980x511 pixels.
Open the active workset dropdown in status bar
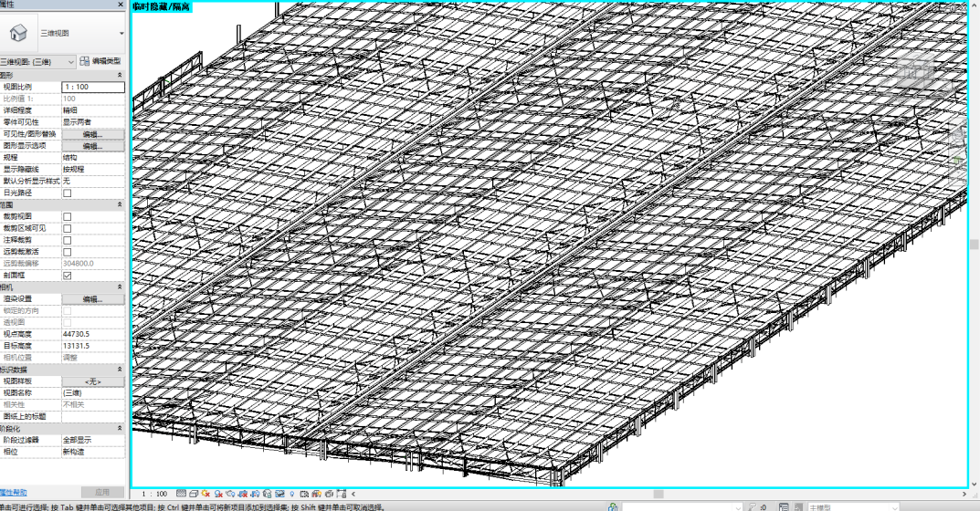pos(682,506)
